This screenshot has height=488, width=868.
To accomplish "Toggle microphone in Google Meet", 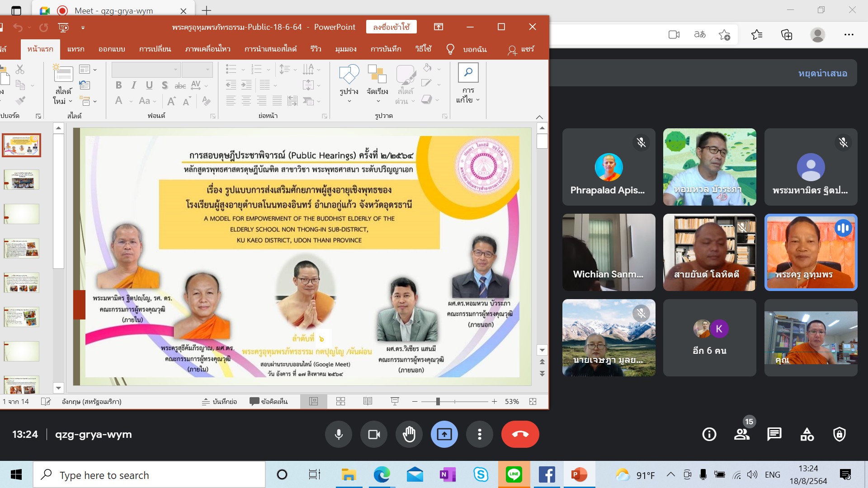I will tap(339, 434).
